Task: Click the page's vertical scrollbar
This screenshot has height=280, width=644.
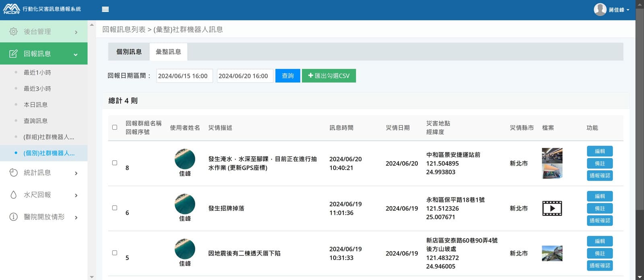Action: point(640,121)
